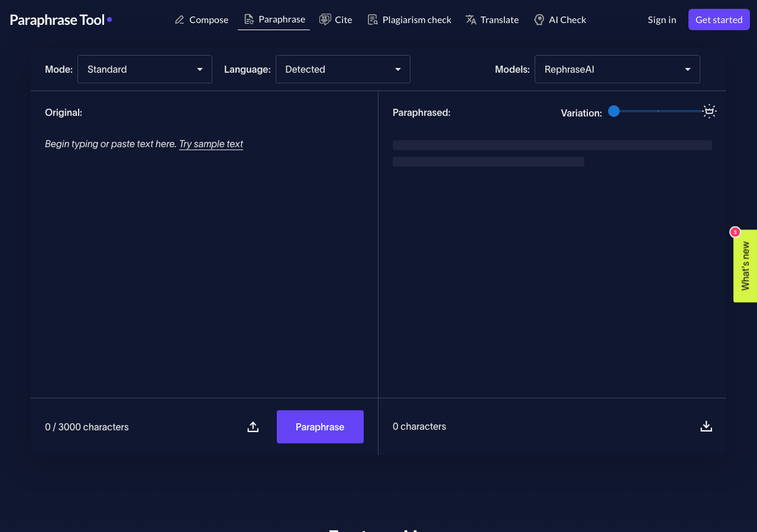This screenshot has height=532, width=757.
Task: Open the Plagiarism check tab
Action: [x=409, y=20]
